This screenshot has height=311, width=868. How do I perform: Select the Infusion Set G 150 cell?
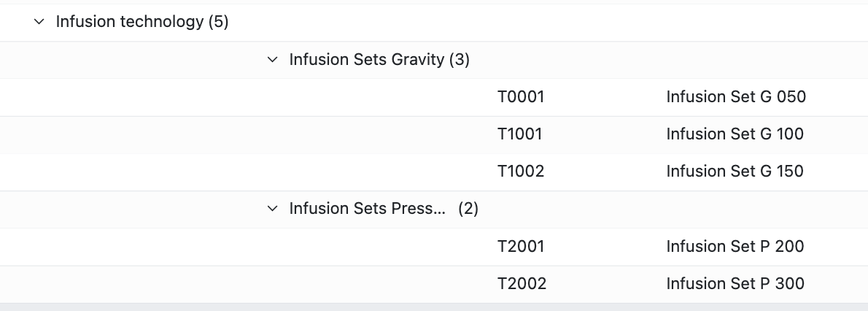click(x=735, y=172)
